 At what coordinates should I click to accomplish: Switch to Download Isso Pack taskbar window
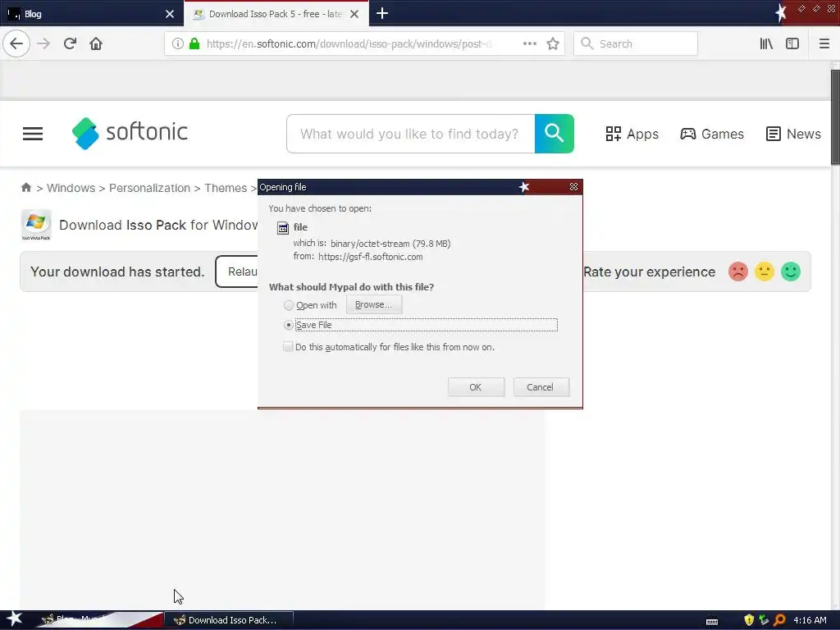(229, 620)
